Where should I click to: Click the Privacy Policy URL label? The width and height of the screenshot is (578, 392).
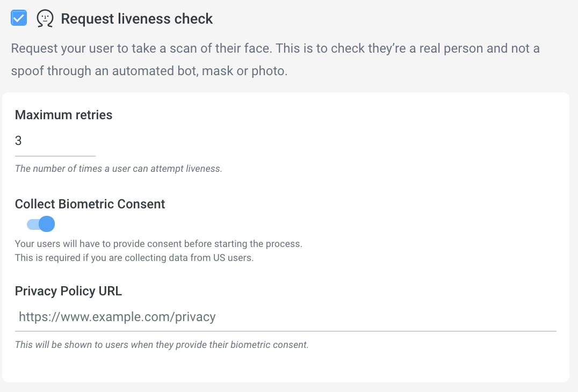(x=69, y=291)
